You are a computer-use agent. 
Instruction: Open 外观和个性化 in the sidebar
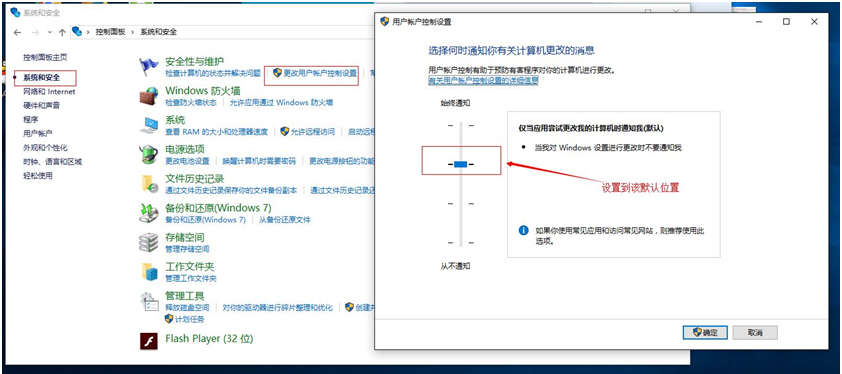(45, 147)
